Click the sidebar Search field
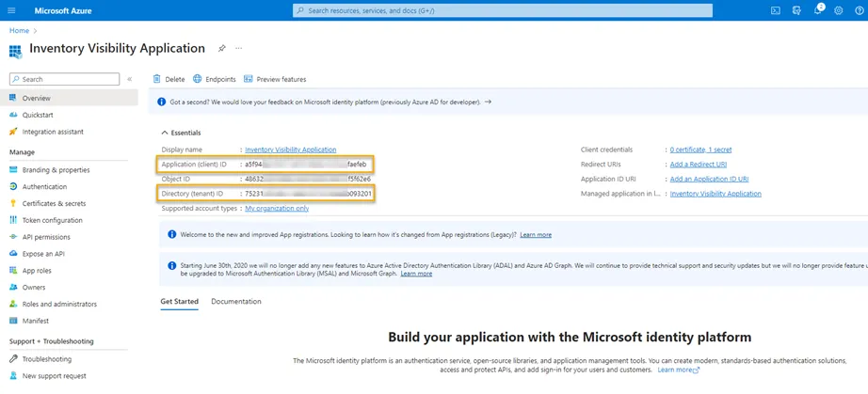Image resolution: width=868 pixels, height=394 pixels. (64, 79)
